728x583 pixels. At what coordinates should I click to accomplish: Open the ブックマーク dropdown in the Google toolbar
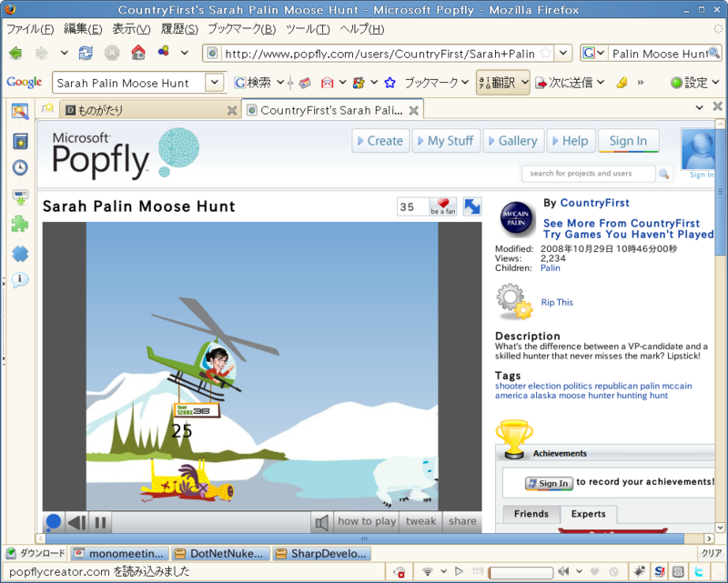(437, 83)
